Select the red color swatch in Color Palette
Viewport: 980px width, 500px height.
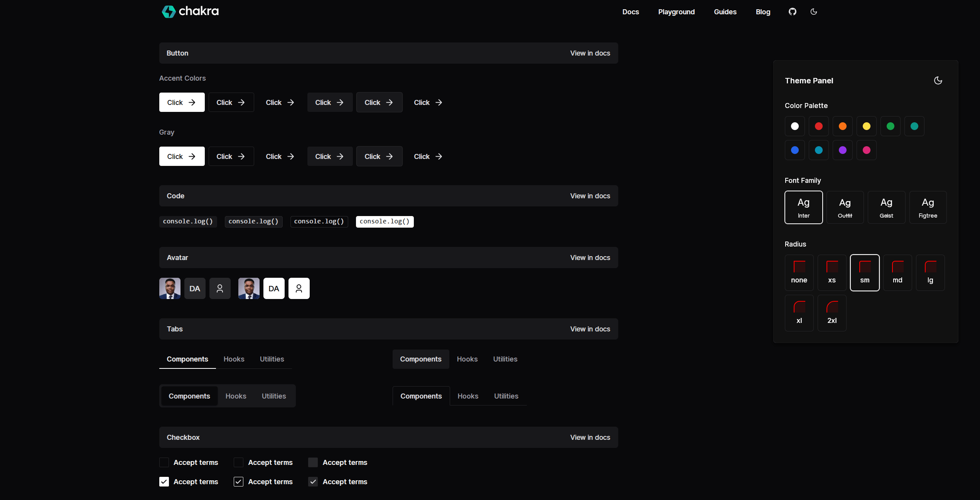point(819,126)
